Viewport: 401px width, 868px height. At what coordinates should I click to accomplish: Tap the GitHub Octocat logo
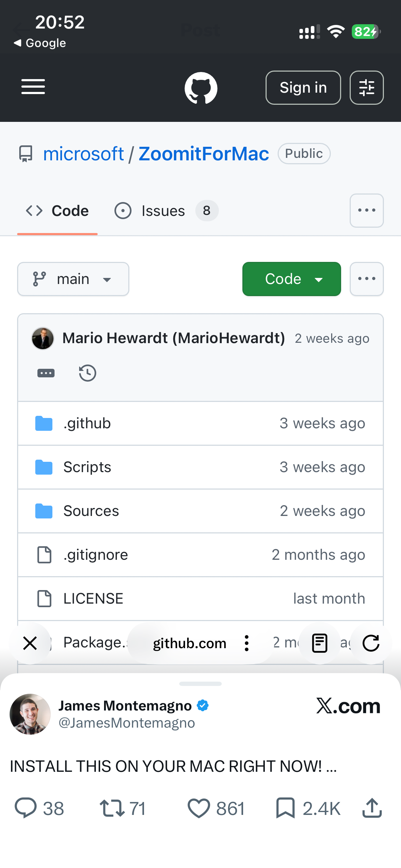201,88
